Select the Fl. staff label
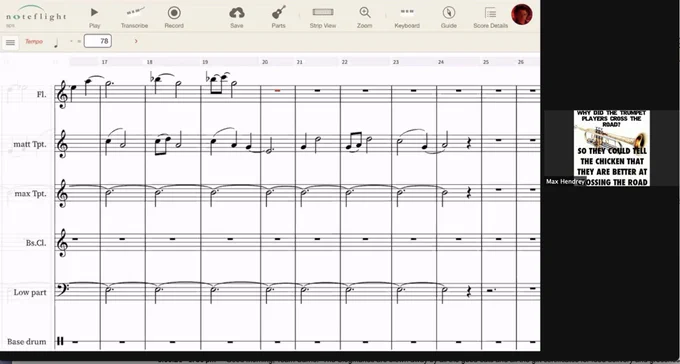The height and width of the screenshot is (364, 680). 41,94
